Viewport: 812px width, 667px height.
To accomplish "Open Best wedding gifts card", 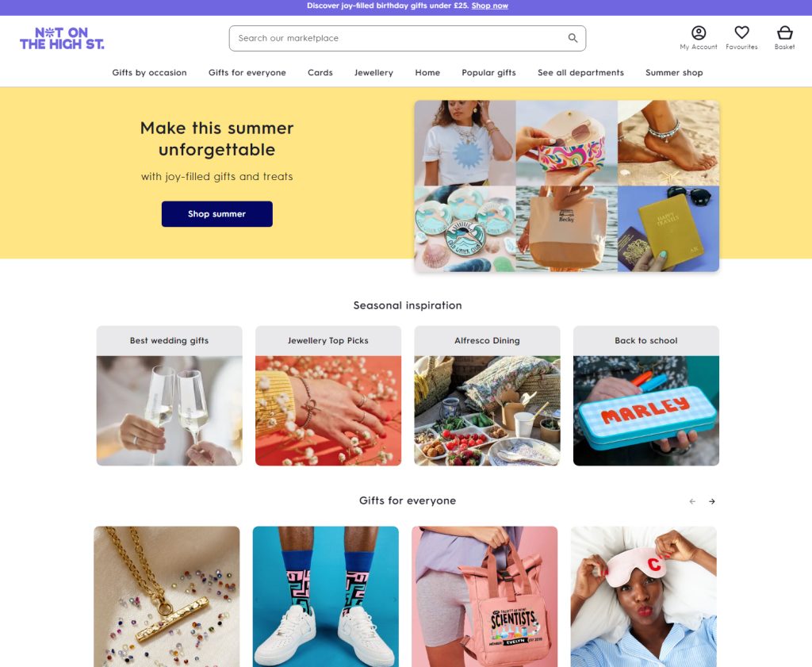I will pyautogui.click(x=170, y=396).
